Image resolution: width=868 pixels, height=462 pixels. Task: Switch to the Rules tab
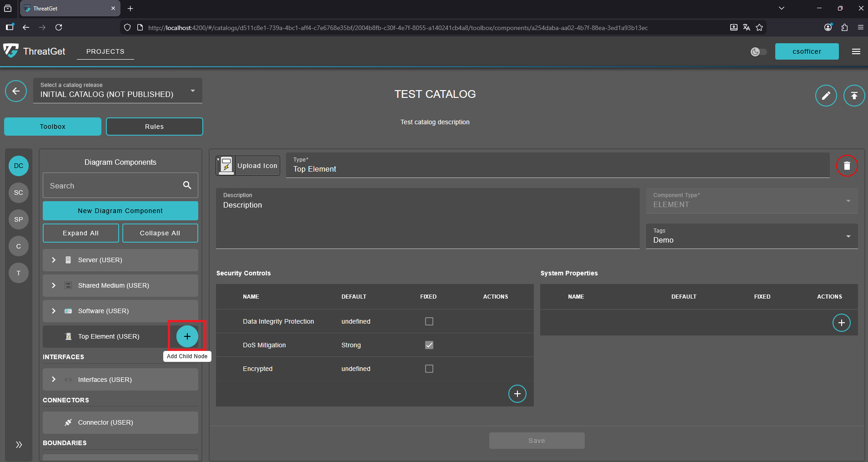(x=154, y=127)
